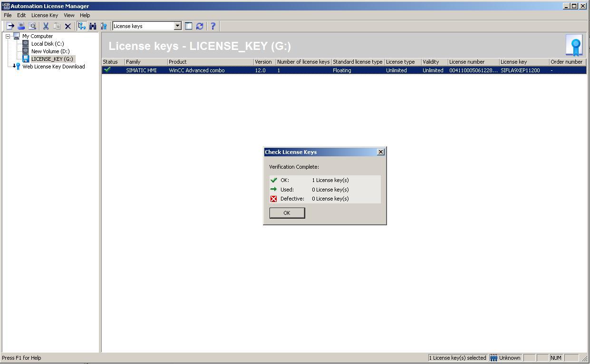Click the Refresh view toolbar icon
Image resolution: width=590 pixels, height=364 pixels.
[200, 26]
